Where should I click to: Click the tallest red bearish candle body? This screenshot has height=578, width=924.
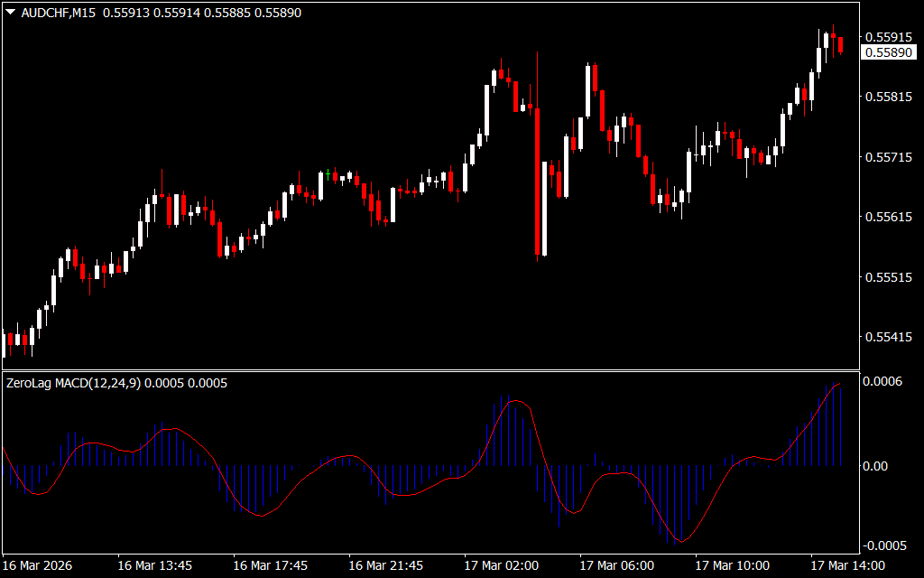[x=538, y=181]
